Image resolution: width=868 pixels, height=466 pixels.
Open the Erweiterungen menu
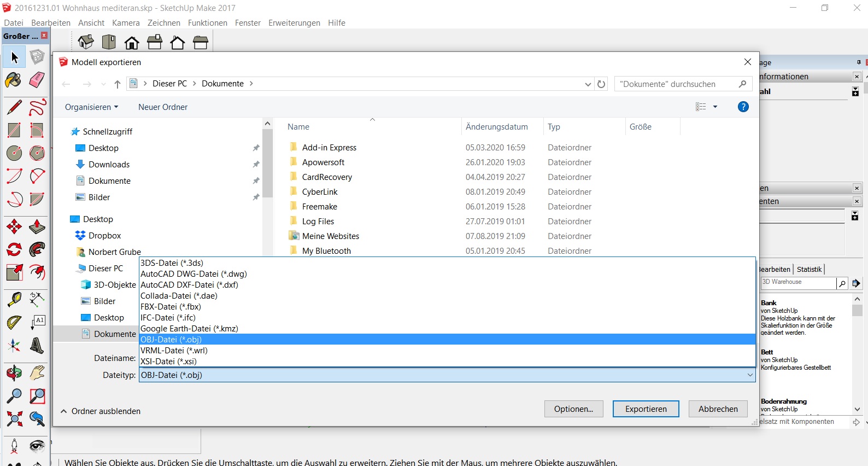(294, 23)
